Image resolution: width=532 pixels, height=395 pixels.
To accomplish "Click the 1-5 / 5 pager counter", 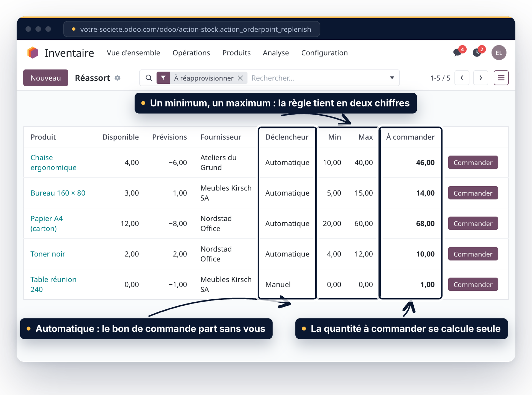I will (x=440, y=78).
